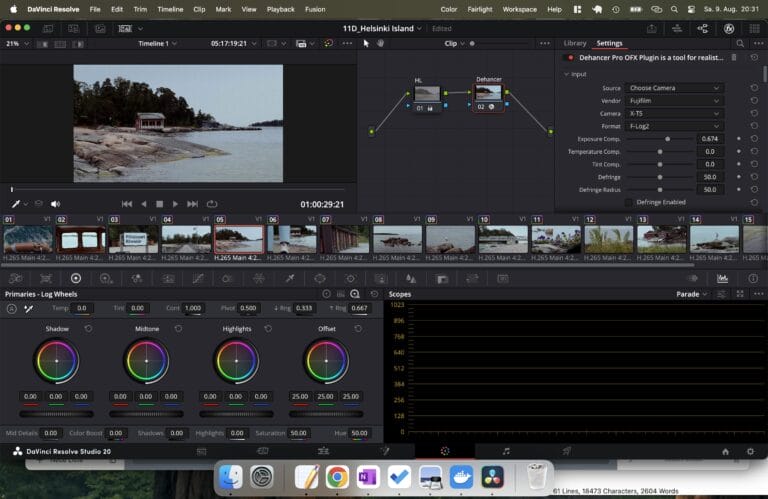
Task: Open the Curves palette
Action: pyautogui.click(x=198, y=279)
